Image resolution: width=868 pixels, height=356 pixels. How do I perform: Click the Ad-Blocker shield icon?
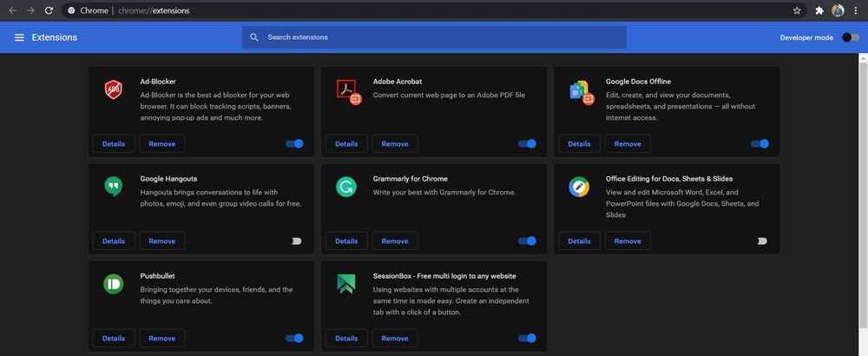point(114,89)
